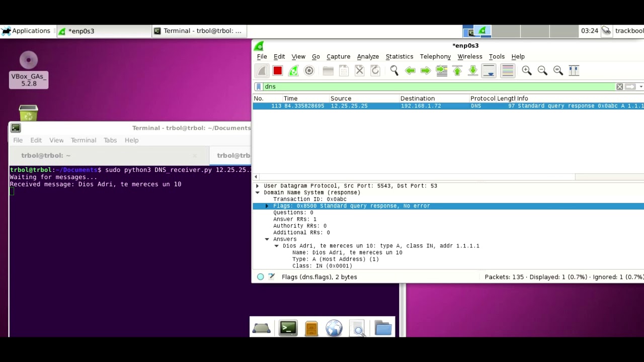Clear the dns display filter
The image size is (644, 362).
(x=620, y=86)
